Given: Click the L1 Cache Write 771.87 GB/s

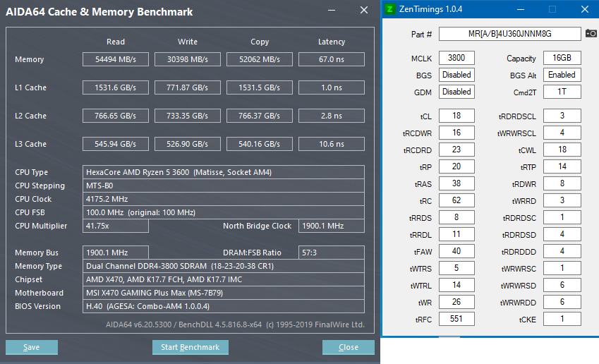Looking at the screenshot, I should coord(188,87).
